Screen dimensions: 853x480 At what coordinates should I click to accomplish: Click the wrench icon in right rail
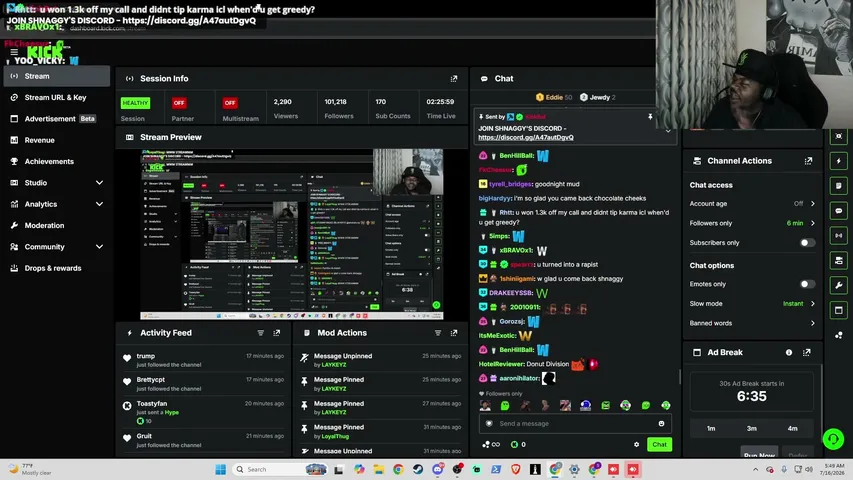839,285
